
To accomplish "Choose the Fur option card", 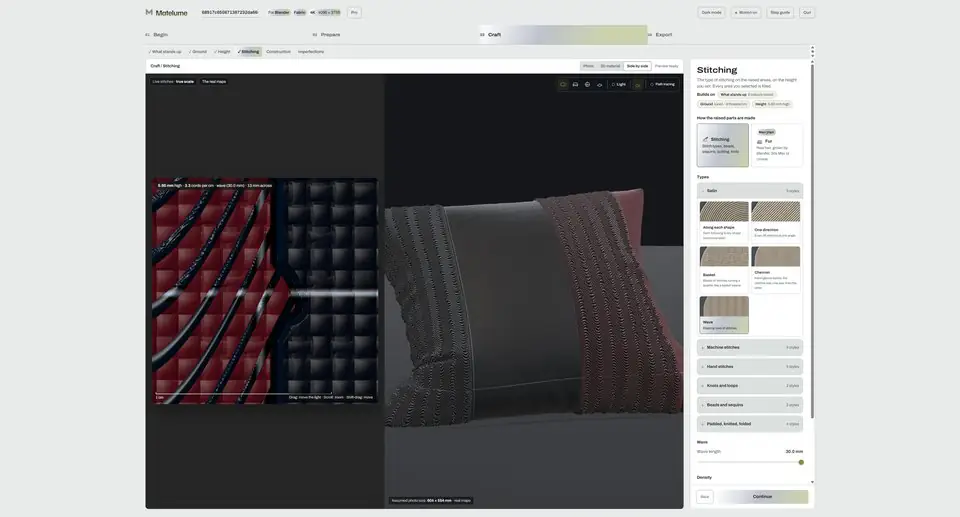I will click(x=776, y=145).
